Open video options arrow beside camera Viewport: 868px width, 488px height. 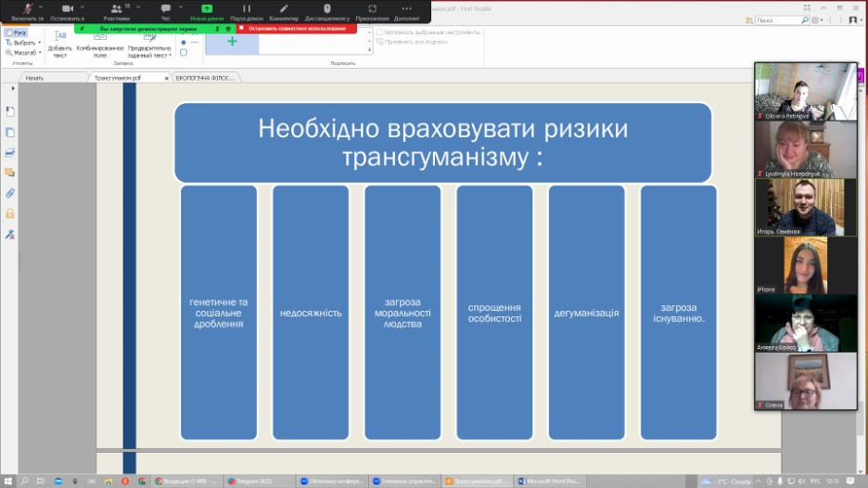pyautogui.click(x=82, y=7)
